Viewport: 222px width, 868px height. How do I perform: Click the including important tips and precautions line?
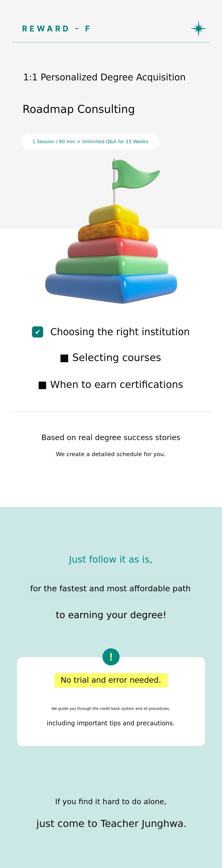tap(111, 723)
